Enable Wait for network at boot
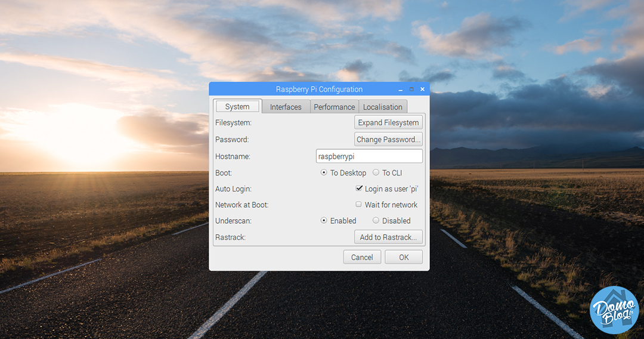The height and width of the screenshot is (339, 644). point(359,204)
